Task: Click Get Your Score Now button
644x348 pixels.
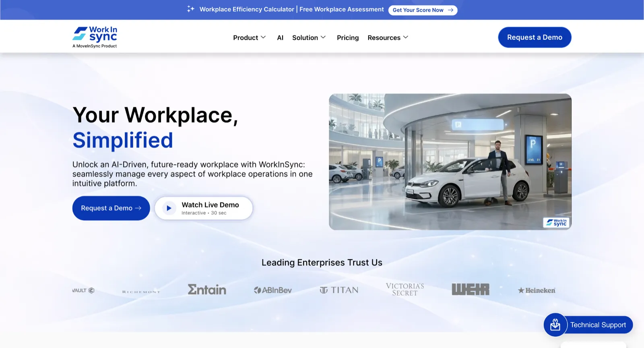Action: (423, 10)
